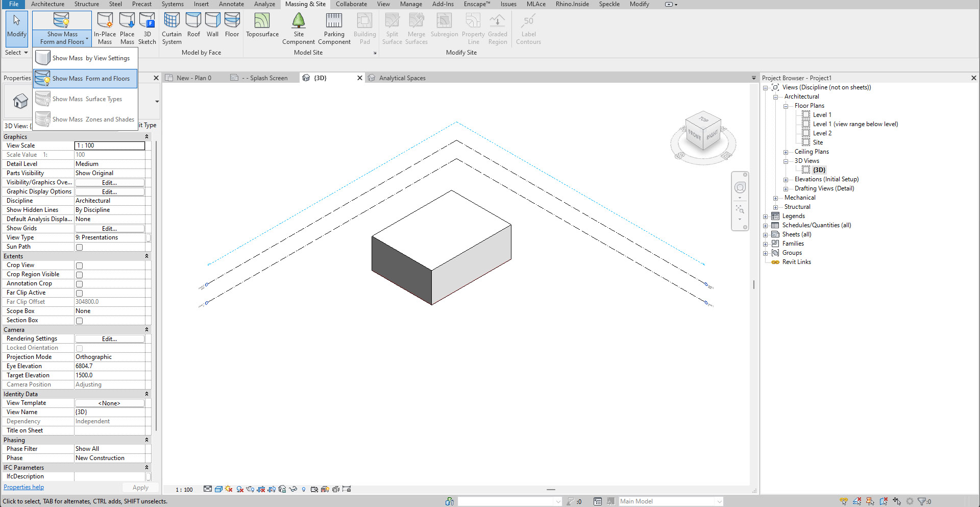Expand Ceiling Plans in Project Browser
Screen dimensions: 980x507
pos(786,152)
